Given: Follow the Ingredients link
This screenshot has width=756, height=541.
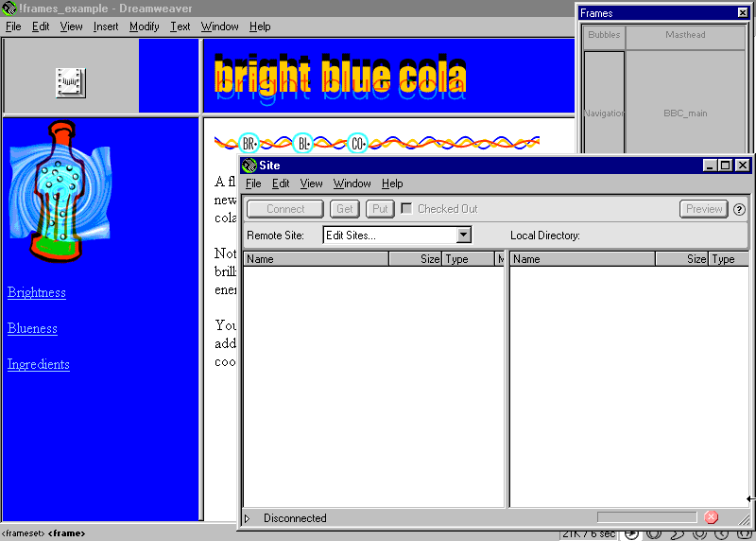Looking at the screenshot, I should point(39,364).
